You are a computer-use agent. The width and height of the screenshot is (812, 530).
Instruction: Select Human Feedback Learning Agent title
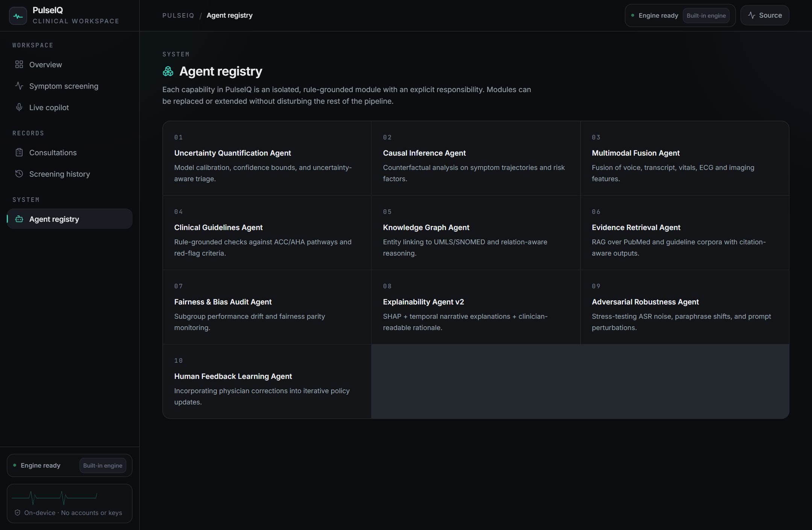(x=233, y=376)
